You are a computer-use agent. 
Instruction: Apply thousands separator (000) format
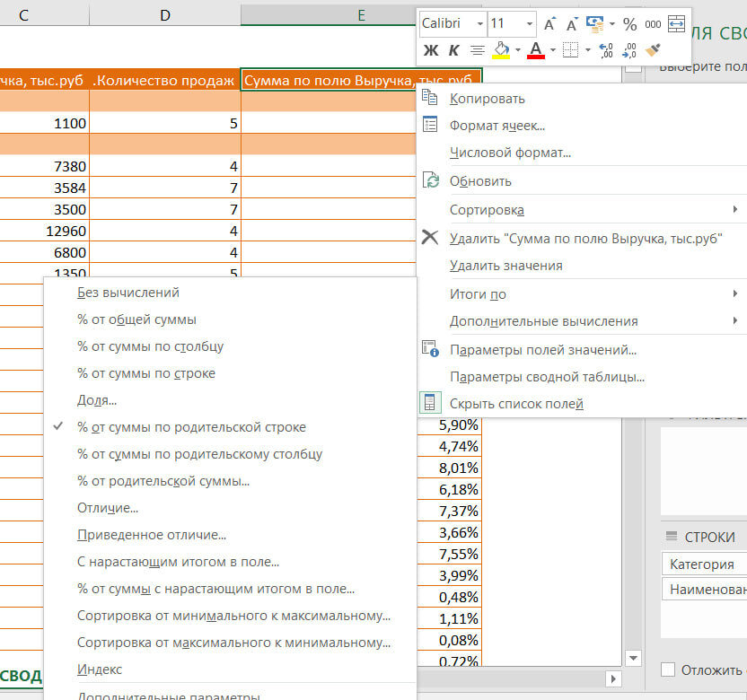653,24
